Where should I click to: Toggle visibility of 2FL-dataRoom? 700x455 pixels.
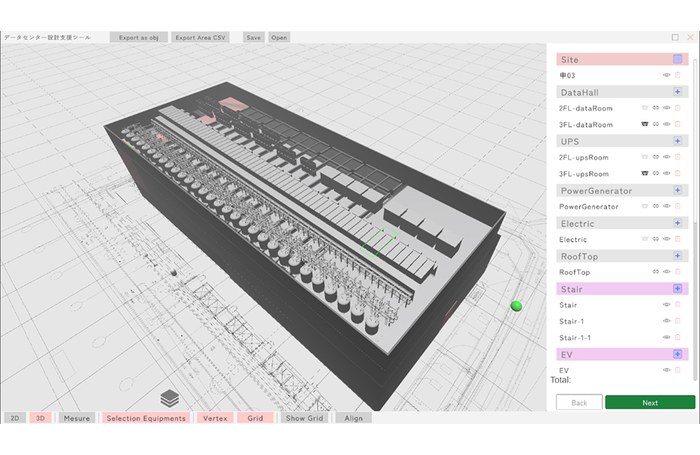[667, 108]
